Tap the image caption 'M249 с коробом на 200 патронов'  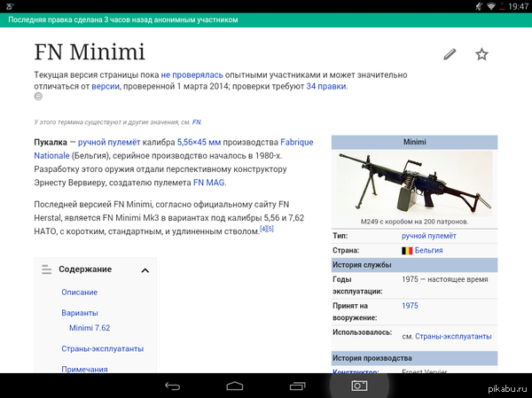(415, 222)
